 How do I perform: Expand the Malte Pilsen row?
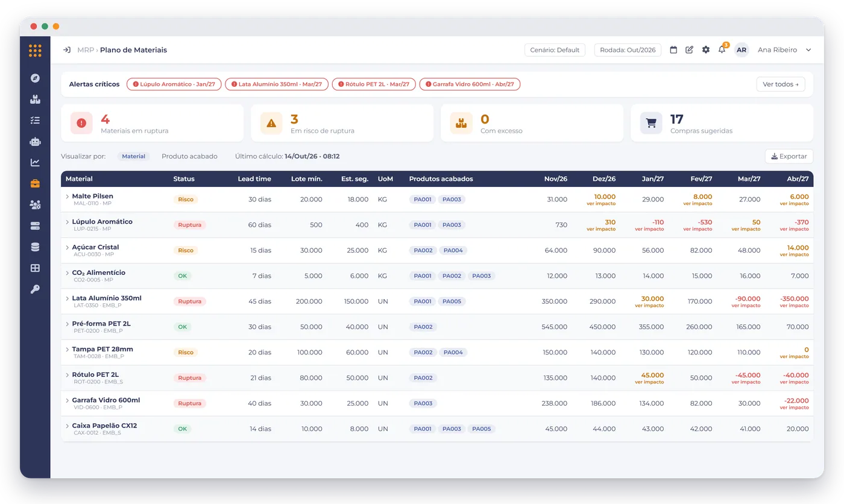click(68, 196)
